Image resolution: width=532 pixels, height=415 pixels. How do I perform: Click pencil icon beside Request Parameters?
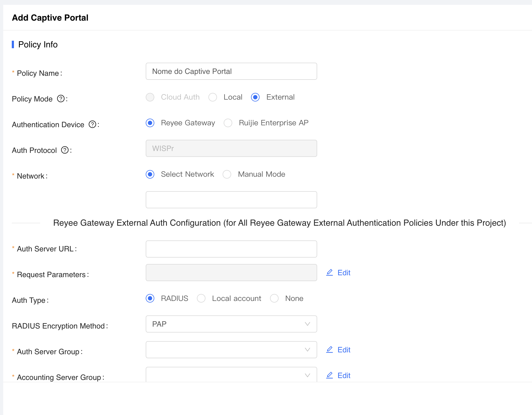(x=329, y=273)
